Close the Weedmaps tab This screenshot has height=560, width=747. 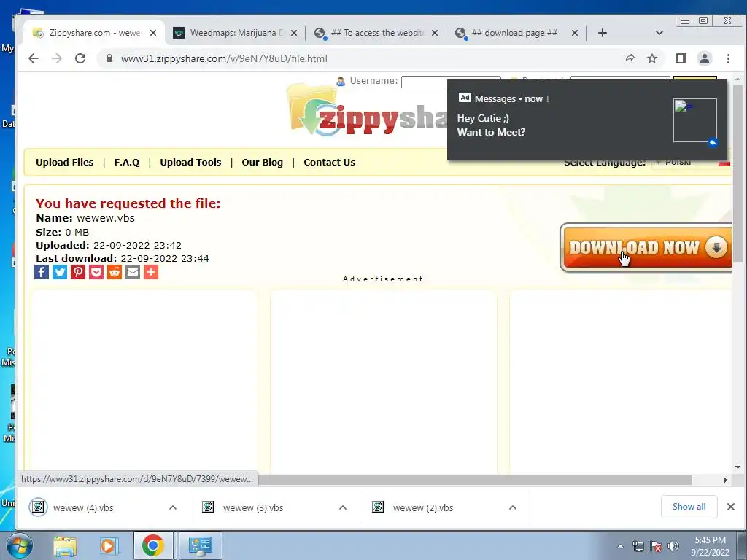point(294,33)
